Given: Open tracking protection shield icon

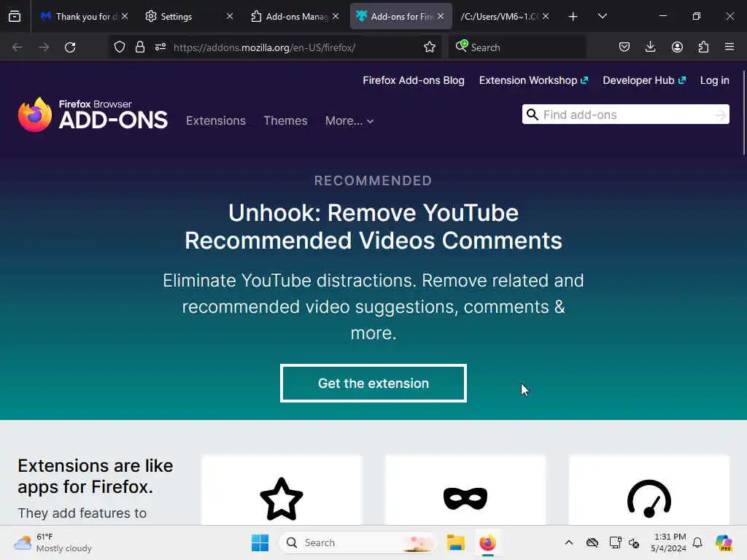Looking at the screenshot, I should point(120,47).
